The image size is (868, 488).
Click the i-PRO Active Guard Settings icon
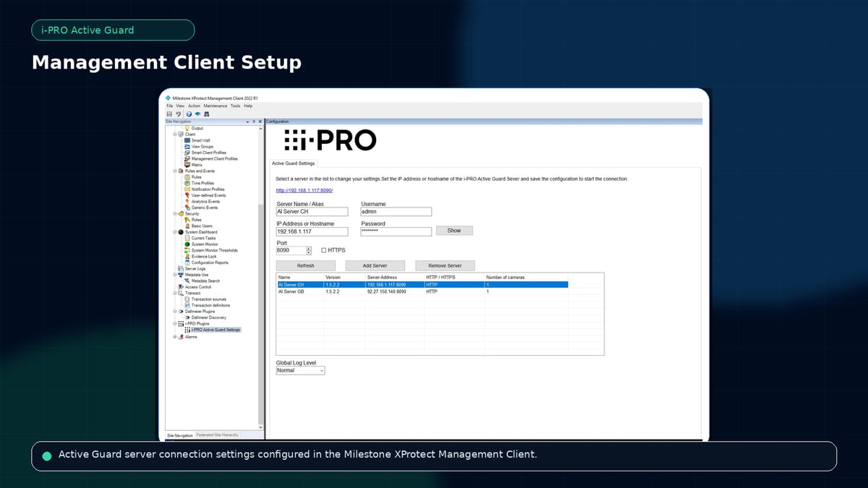(187, 330)
